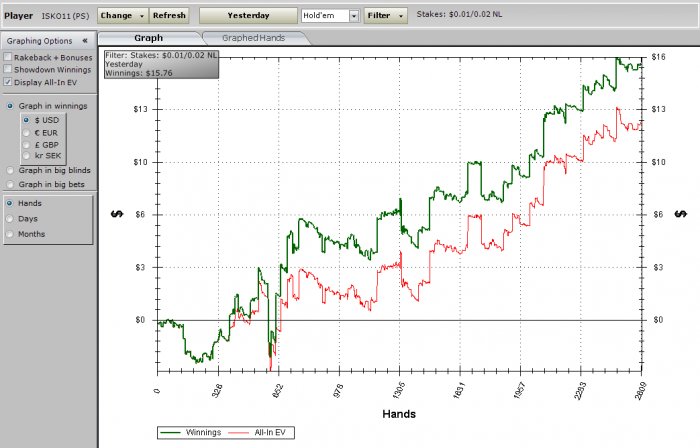Switch to the Graph tab
Image resolution: width=700 pixels, height=448 pixels.
click(149, 38)
